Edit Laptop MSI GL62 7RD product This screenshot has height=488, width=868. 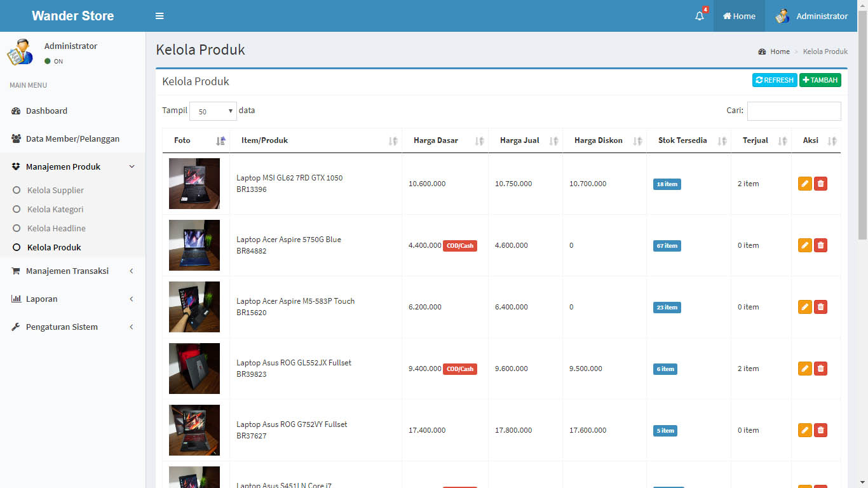pos(805,184)
